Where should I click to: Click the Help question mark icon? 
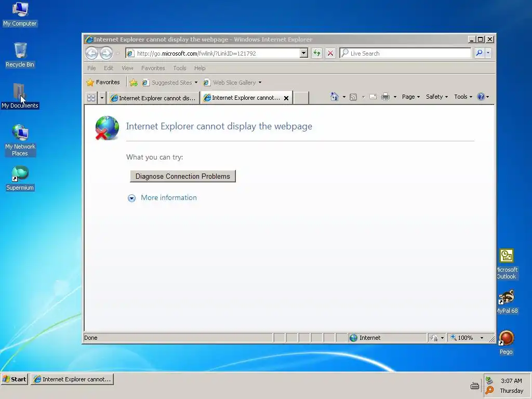point(481,97)
